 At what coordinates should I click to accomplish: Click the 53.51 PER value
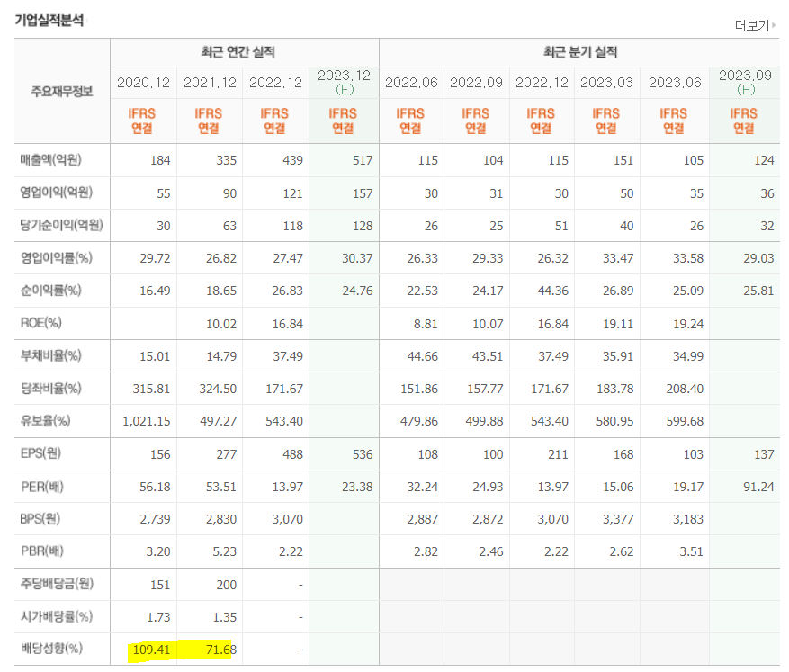(221, 487)
